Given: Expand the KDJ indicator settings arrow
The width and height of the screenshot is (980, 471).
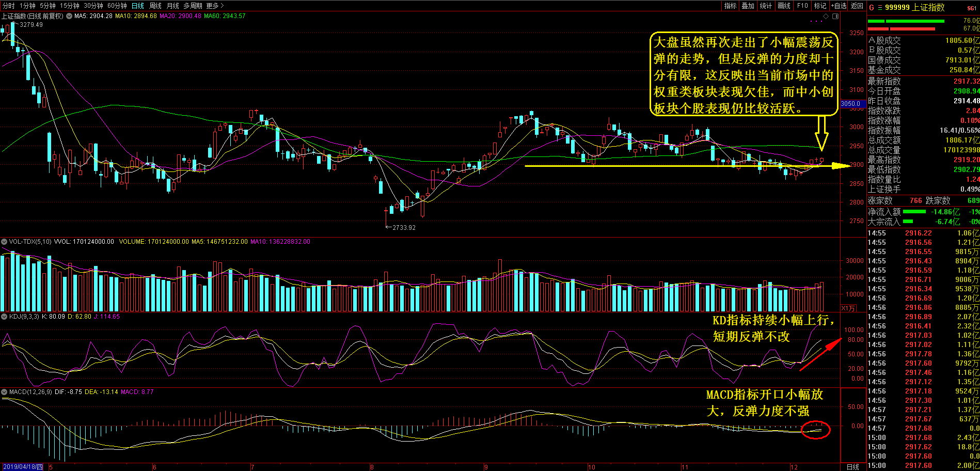Looking at the screenshot, I should [x=4, y=317].
